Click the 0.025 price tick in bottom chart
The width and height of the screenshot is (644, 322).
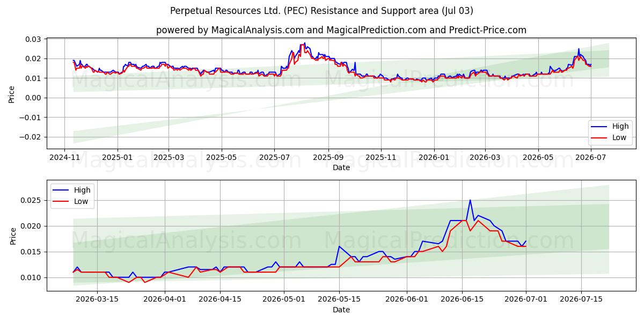tap(32, 200)
